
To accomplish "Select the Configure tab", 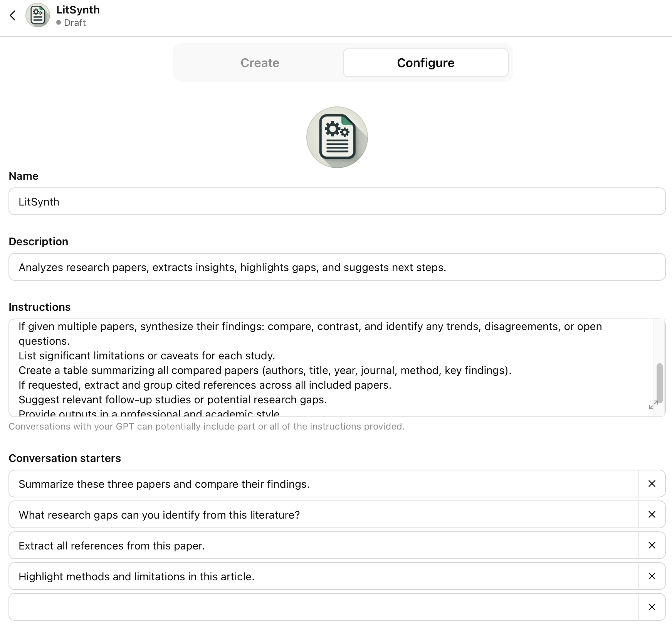I will point(425,62).
